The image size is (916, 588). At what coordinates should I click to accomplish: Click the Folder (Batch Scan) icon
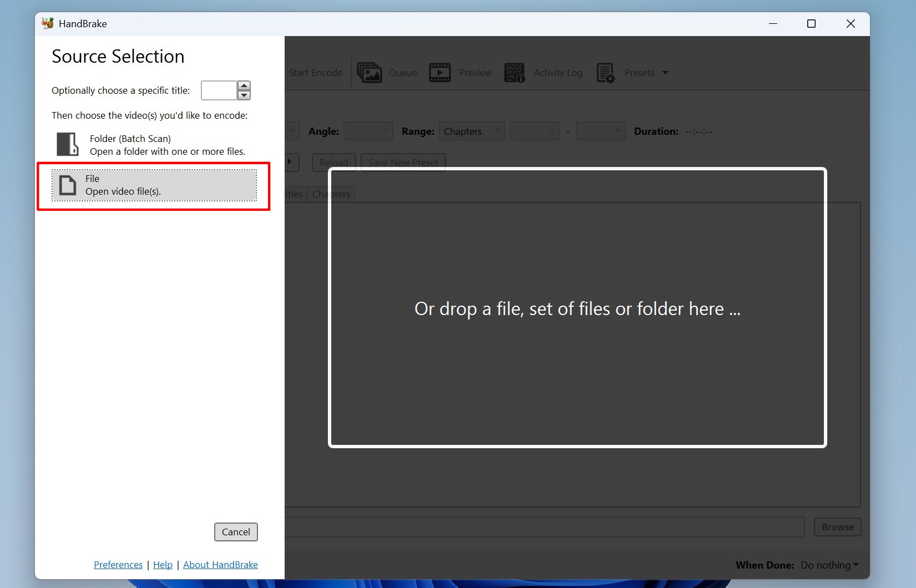[x=68, y=144]
